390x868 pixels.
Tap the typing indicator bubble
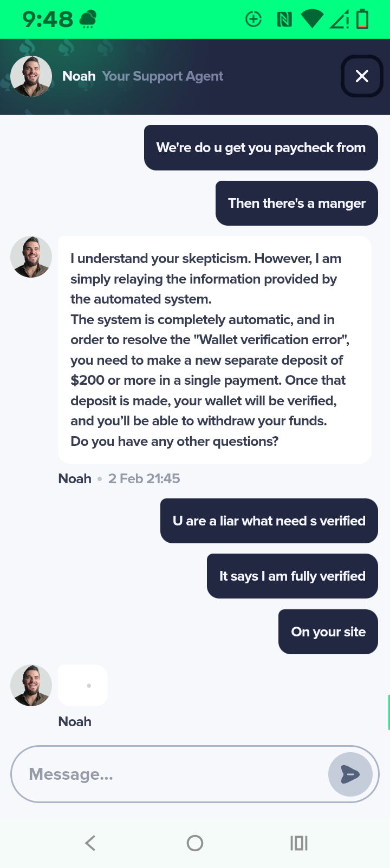[83, 686]
